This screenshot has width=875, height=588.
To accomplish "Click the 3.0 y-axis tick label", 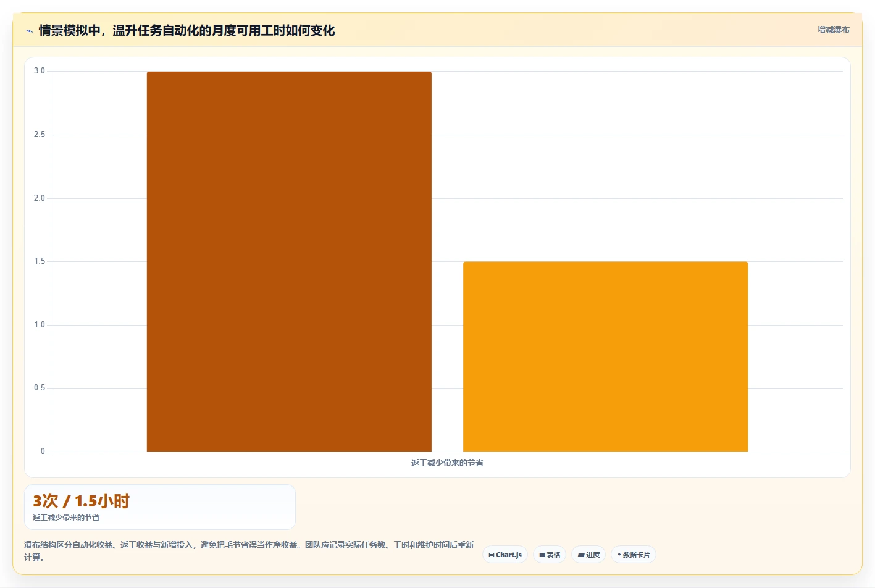I will (40, 71).
